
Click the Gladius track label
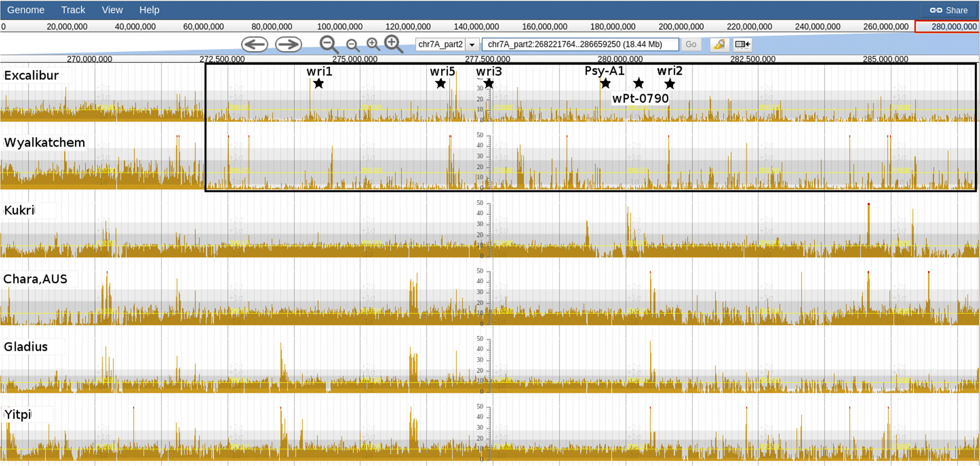tap(26, 347)
